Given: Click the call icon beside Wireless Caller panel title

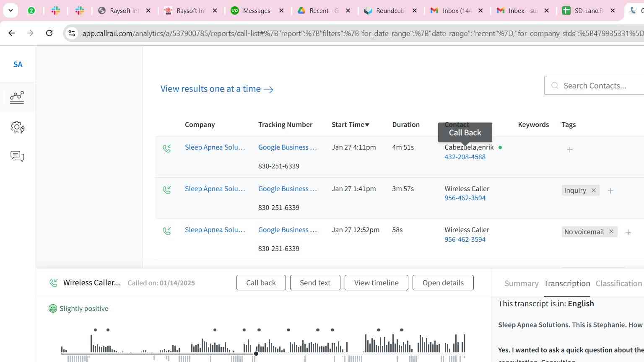Looking at the screenshot, I should pyautogui.click(x=53, y=283).
